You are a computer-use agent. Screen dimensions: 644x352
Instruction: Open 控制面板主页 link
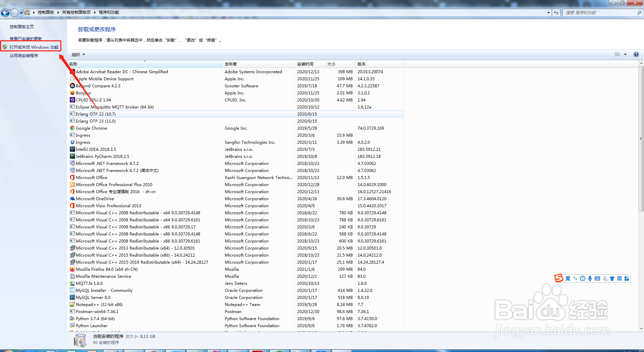[21, 27]
